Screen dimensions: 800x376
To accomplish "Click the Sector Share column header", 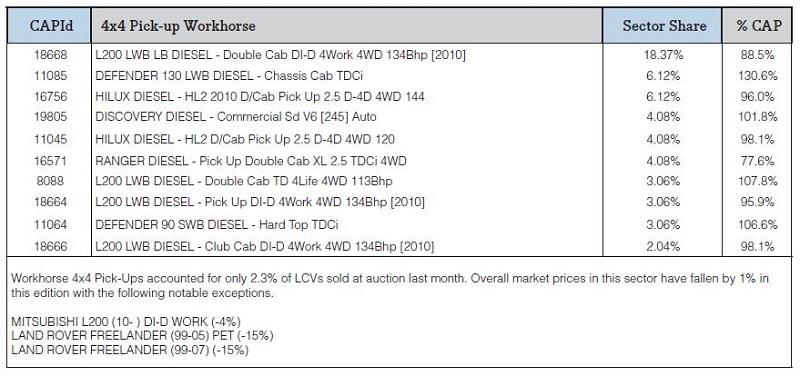I will coord(662,26).
